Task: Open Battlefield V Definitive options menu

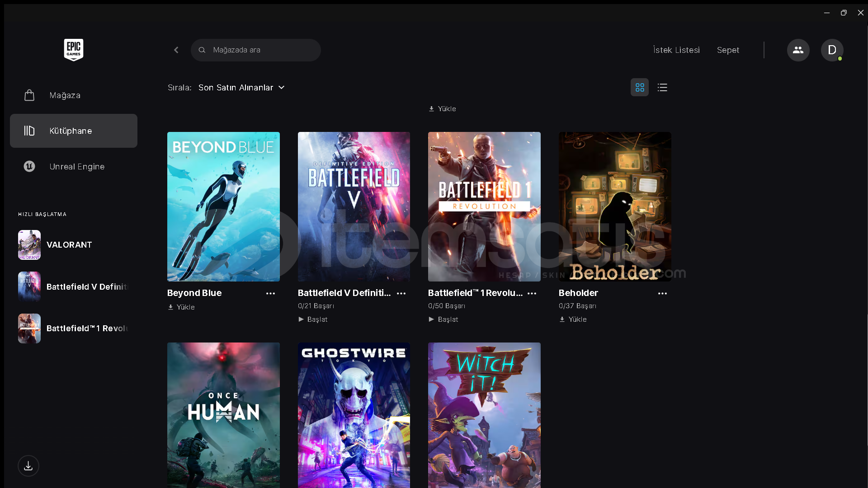Action: [401, 293]
